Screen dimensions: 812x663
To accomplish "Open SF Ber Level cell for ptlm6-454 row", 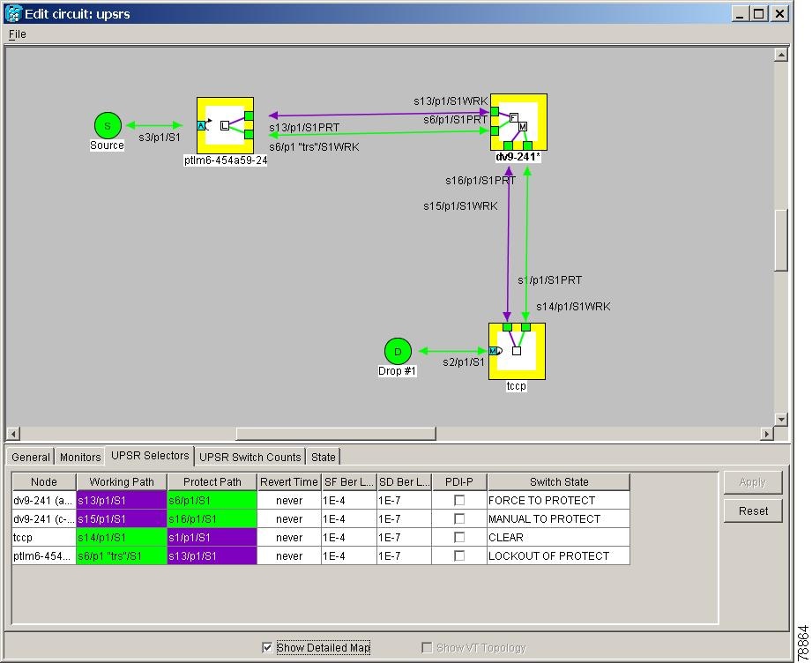I will [x=349, y=555].
